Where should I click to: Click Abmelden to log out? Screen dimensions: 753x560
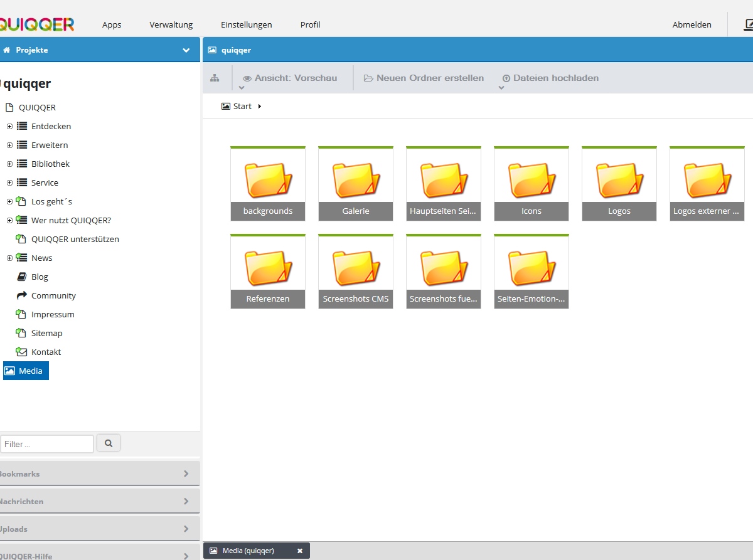point(692,25)
